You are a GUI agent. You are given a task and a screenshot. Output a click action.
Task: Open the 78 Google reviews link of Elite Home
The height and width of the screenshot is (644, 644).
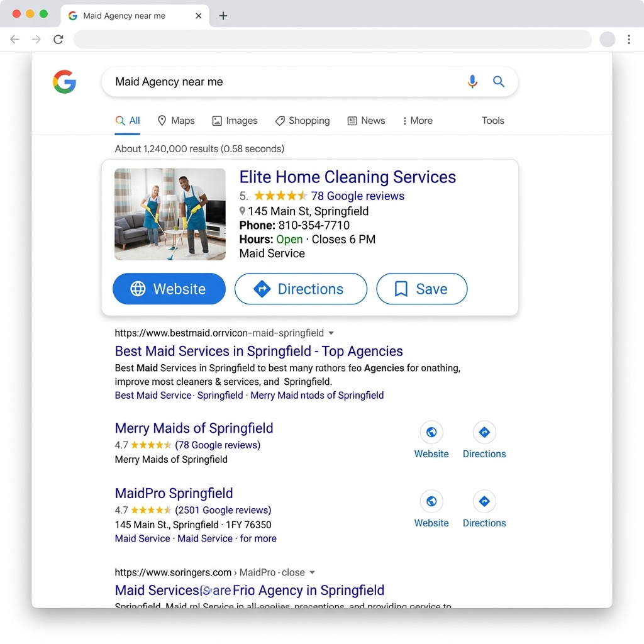coord(357,196)
